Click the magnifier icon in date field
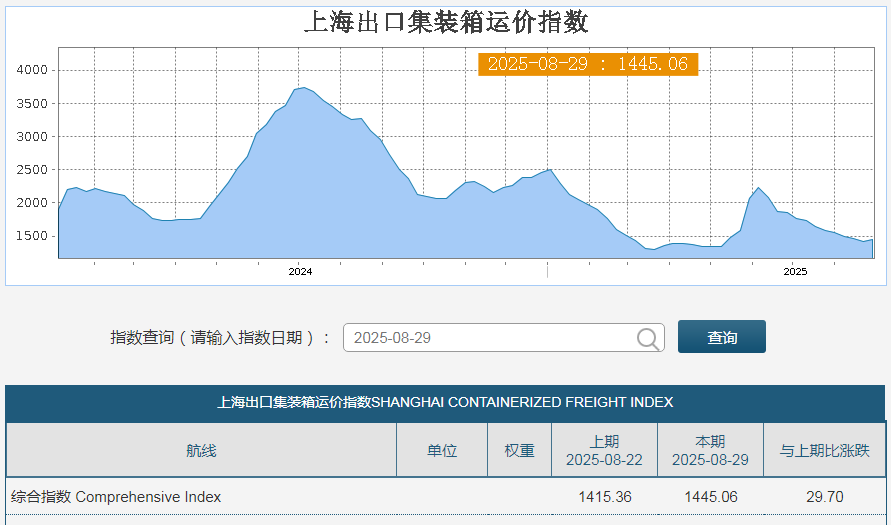Viewport: 891px width, 525px height. click(648, 339)
